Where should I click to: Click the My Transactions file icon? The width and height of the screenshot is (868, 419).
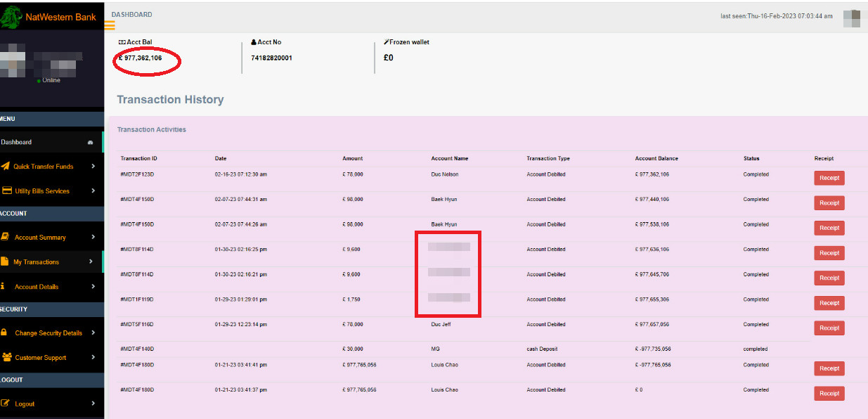click(x=5, y=262)
